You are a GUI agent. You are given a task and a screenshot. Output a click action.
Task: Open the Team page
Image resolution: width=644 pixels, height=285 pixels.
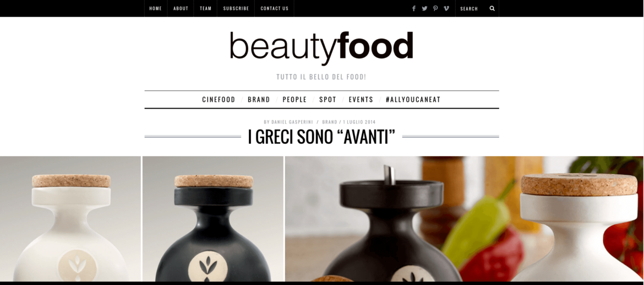[205, 8]
